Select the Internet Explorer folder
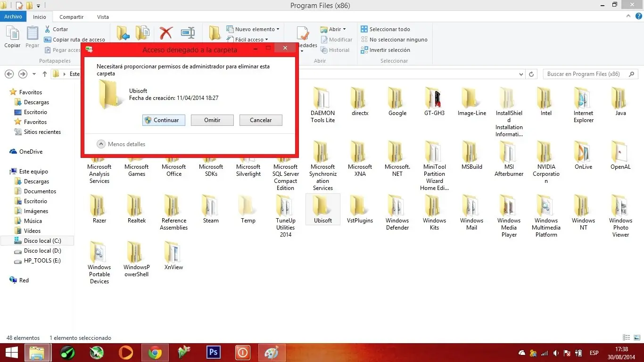 click(x=584, y=105)
